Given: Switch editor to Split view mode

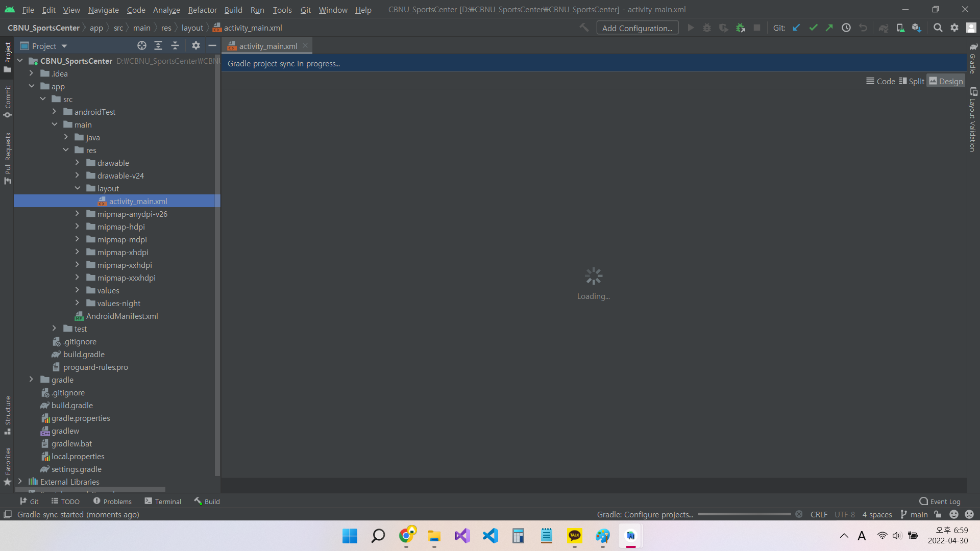Looking at the screenshot, I should [x=912, y=81].
